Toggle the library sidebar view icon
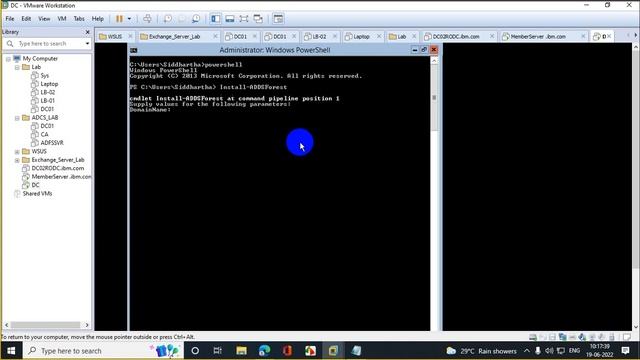Image resolution: width=640 pixels, height=360 pixels. [216, 19]
